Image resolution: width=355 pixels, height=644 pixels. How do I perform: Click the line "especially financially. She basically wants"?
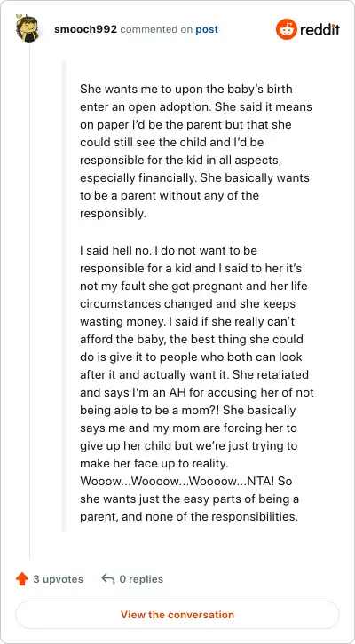click(x=194, y=178)
